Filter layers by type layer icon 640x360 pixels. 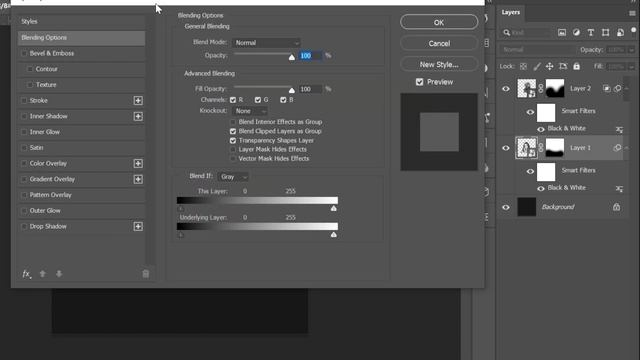coord(591,33)
